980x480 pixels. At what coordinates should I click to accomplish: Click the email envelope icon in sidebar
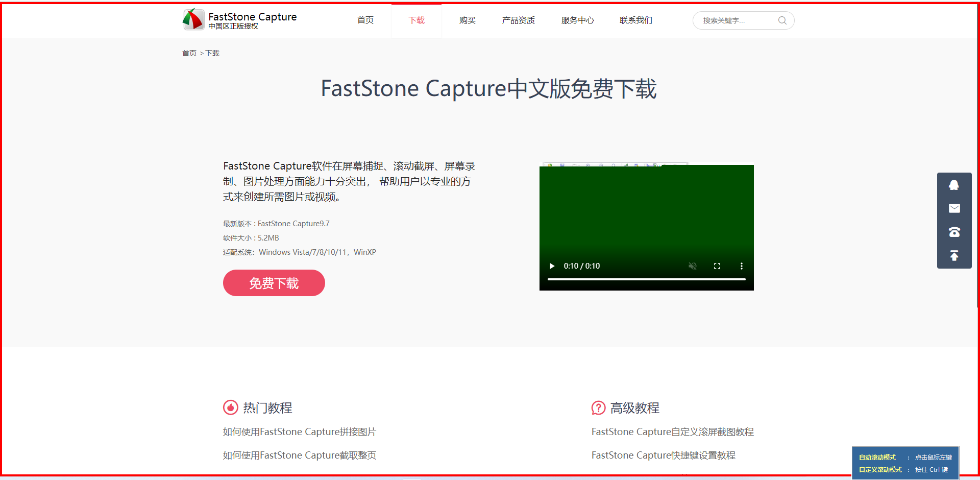pos(954,208)
